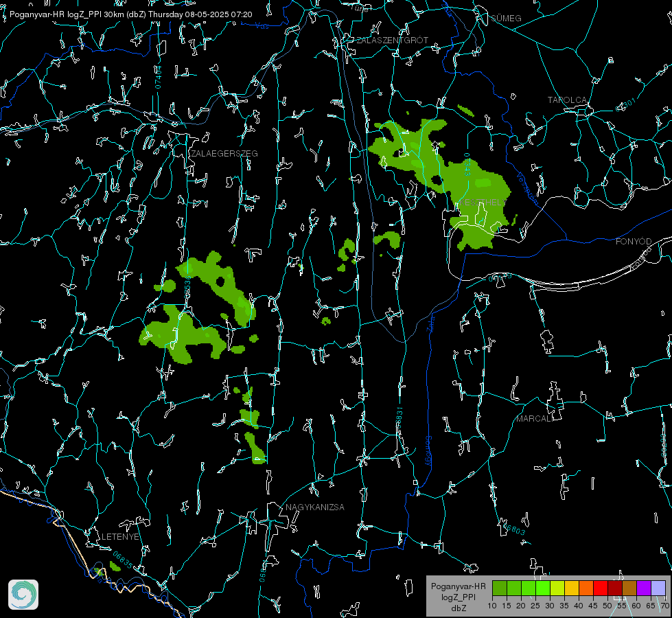The image size is (672, 618).
Task: Click the FONYÓD town label
Action: click(634, 242)
